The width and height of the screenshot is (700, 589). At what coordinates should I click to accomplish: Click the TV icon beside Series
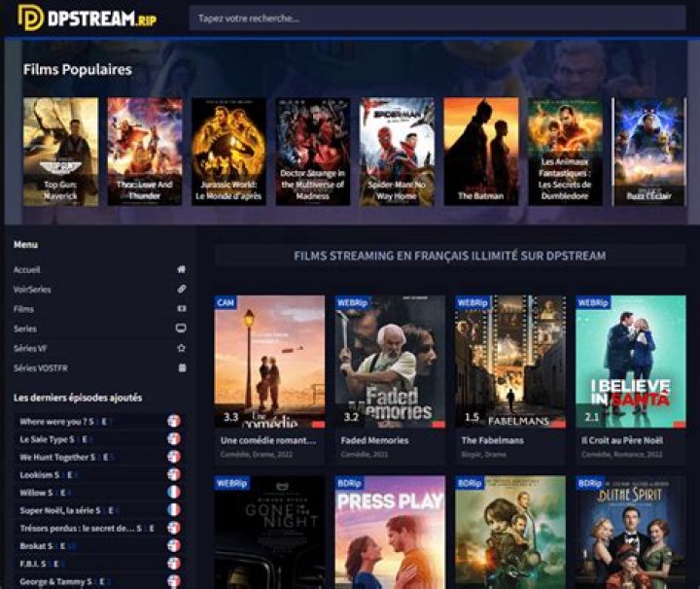181,329
